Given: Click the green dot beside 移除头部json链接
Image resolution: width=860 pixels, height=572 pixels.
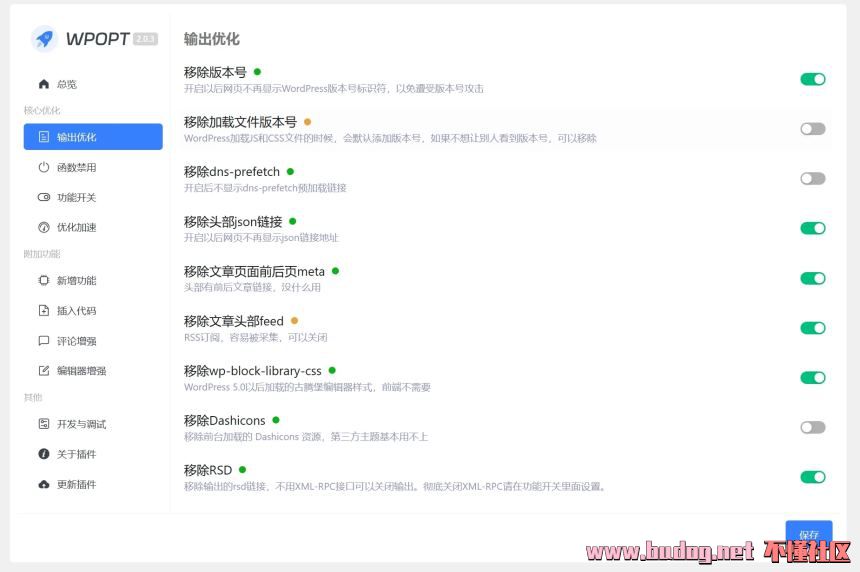Looking at the screenshot, I should [292, 222].
